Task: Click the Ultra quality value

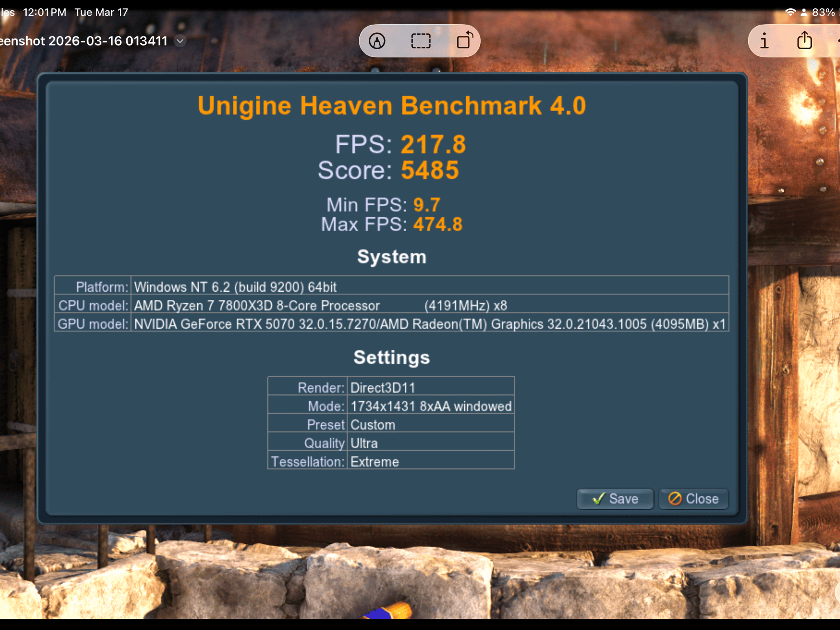Action: tap(431, 442)
